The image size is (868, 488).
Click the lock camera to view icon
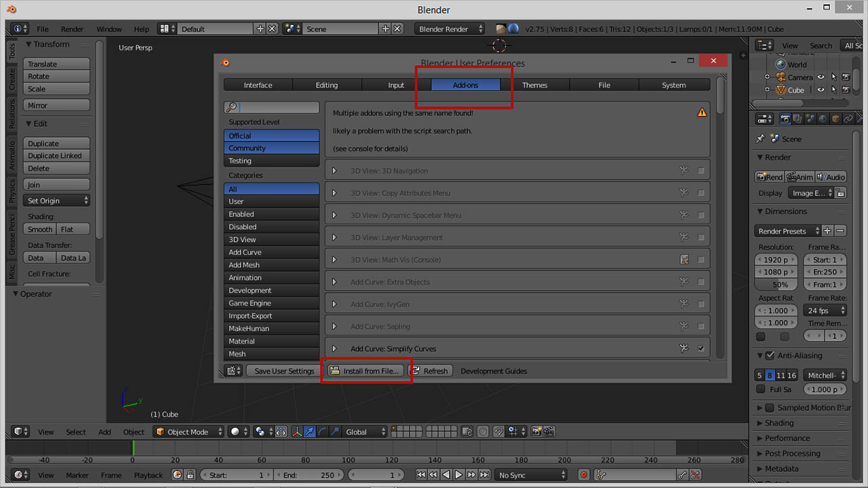point(467,432)
